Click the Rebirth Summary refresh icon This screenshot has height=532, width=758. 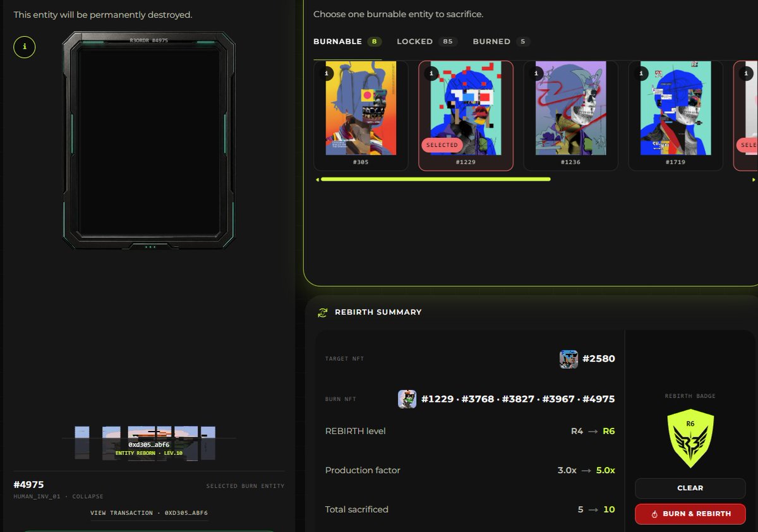[323, 312]
